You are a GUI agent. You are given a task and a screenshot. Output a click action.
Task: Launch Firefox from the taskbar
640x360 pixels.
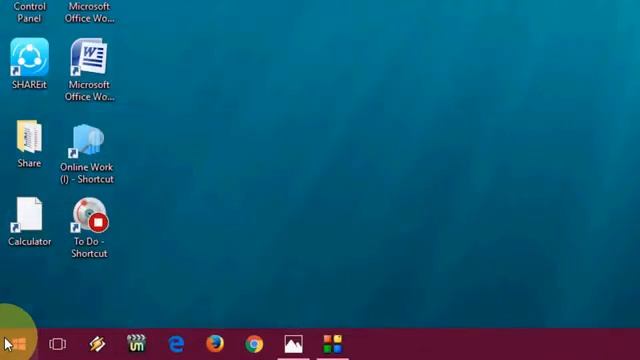215,344
